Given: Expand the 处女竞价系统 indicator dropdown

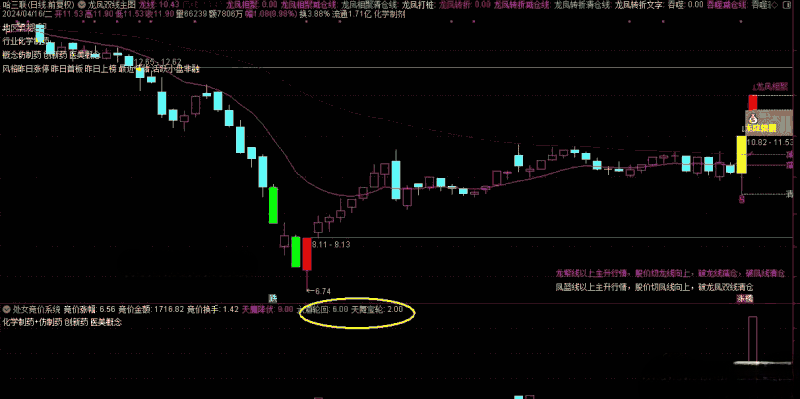Looking at the screenshot, I should [7, 309].
